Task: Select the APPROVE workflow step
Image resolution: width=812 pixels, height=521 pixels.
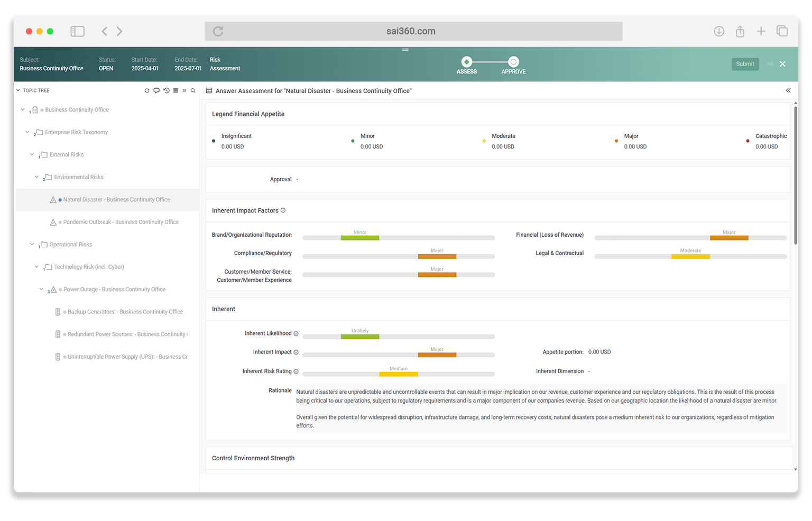Action: (x=513, y=65)
